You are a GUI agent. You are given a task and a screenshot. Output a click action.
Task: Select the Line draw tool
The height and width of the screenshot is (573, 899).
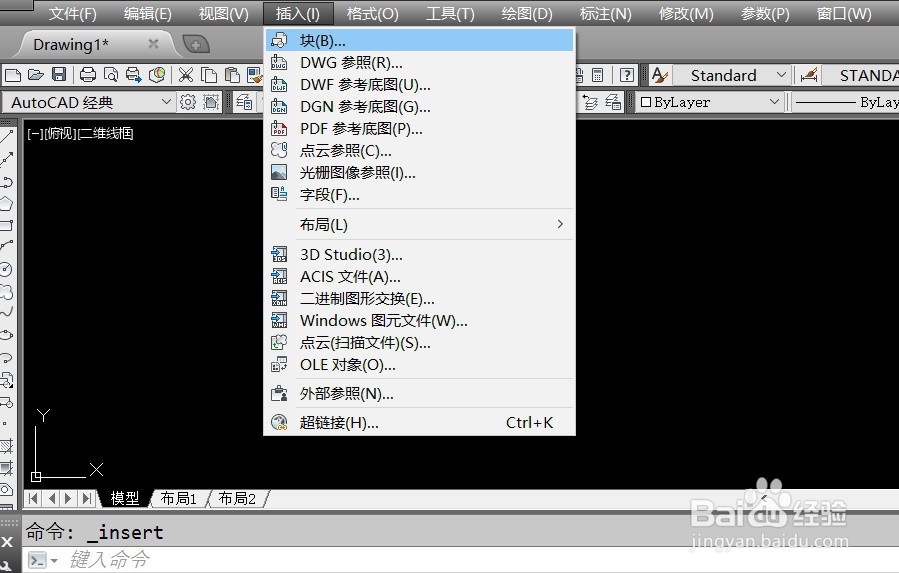pyautogui.click(x=7, y=137)
